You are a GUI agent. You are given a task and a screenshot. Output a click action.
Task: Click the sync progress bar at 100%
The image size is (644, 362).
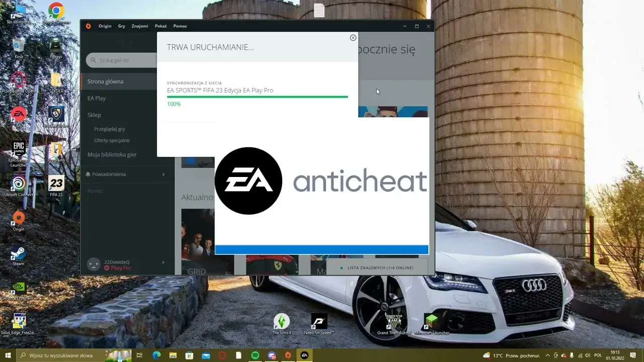click(x=257, y=97)
